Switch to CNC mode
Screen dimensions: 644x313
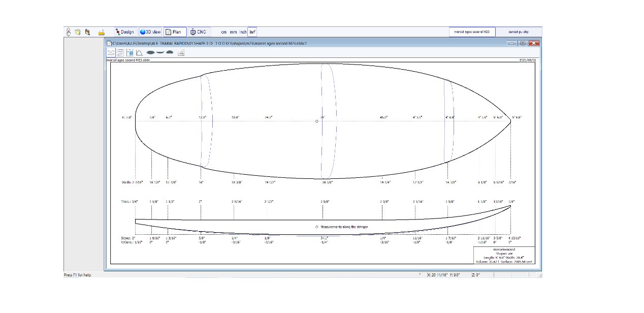(199, 32)
